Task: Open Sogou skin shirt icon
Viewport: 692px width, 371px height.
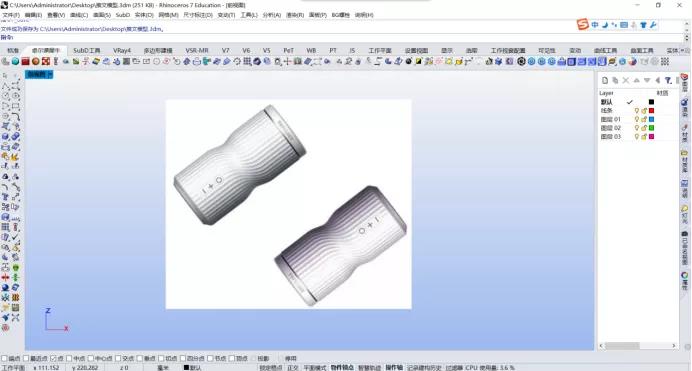Action: [x=643, y=25]
